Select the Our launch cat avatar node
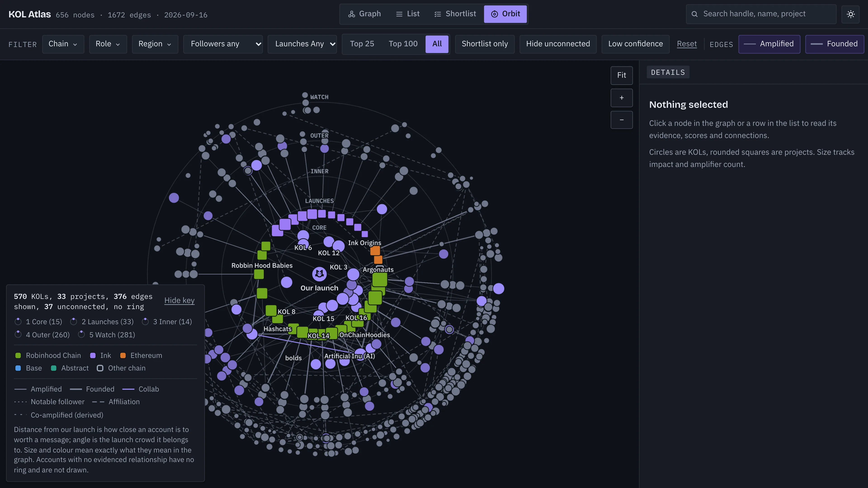 319,274
